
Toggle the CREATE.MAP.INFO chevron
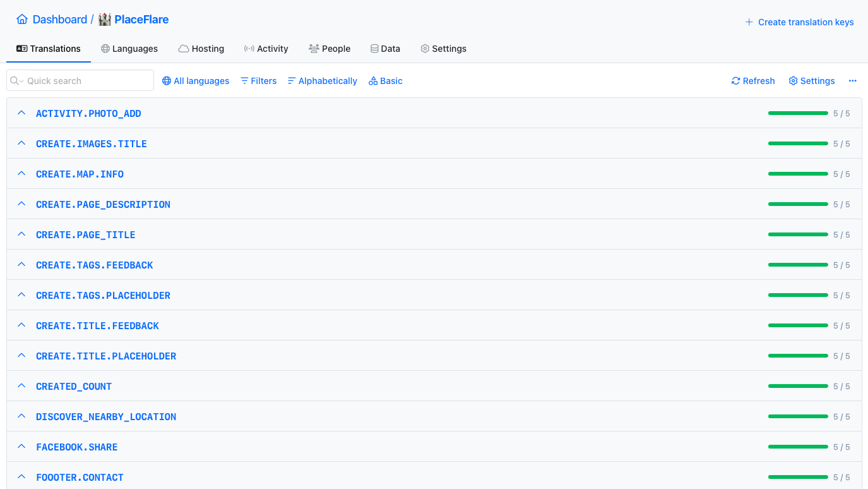pos(21,174)
